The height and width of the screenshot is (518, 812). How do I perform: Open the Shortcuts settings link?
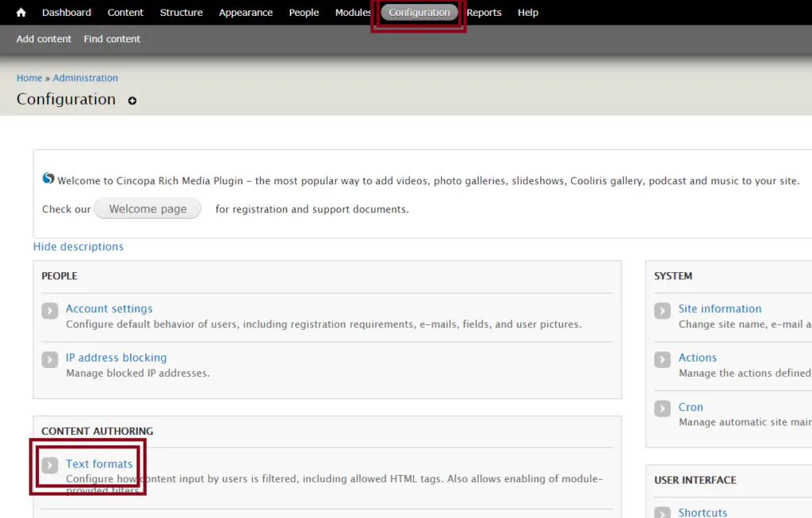[703, 512]
